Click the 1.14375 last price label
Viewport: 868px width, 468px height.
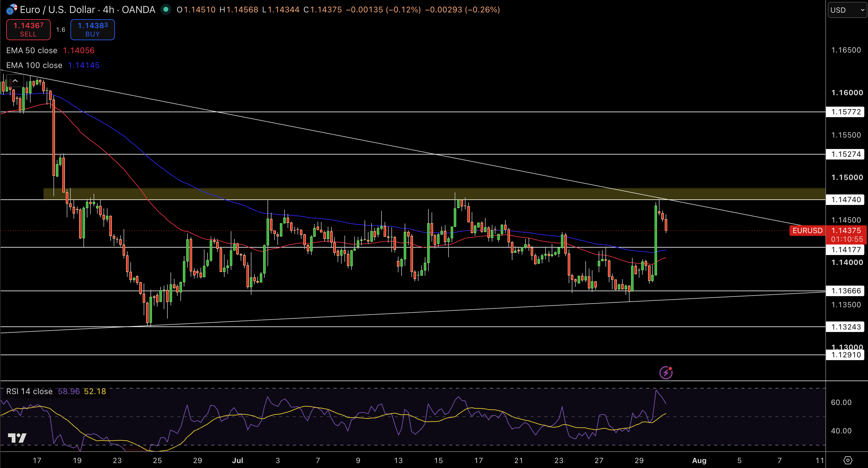pos(846,231)
